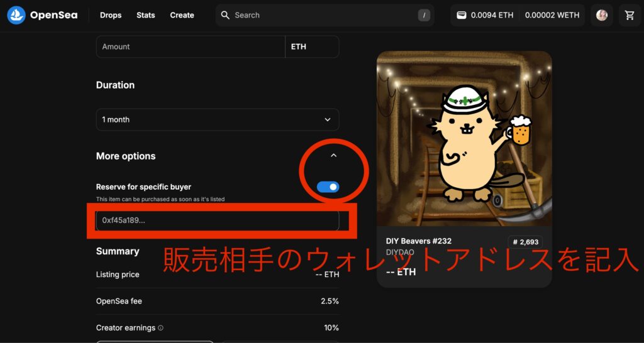This screenshot has width=644, height=343.
Task: Disable Reserve for specific buyer toggle
Action: tap(328, 187)
